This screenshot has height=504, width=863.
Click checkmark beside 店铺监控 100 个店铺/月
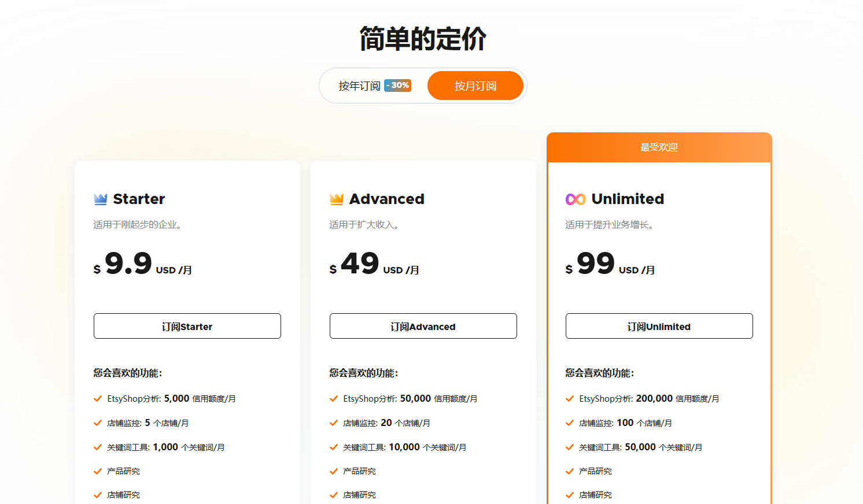[x=570, y=423]
